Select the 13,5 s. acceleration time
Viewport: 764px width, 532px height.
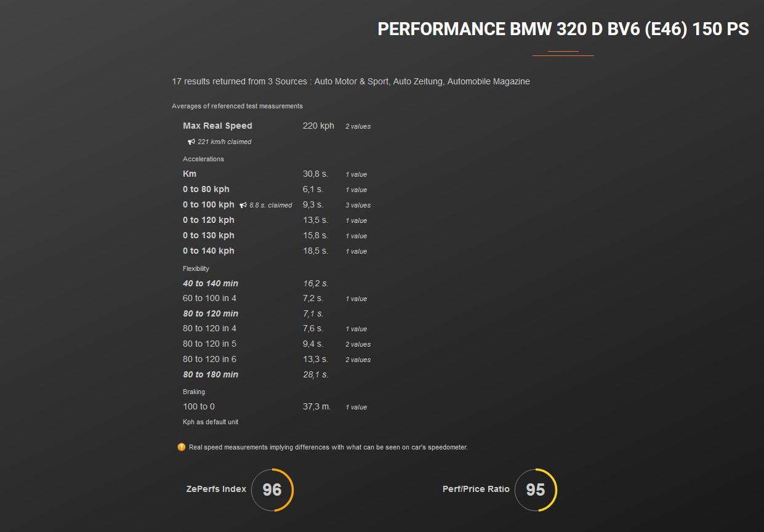[x=315, y=220]
